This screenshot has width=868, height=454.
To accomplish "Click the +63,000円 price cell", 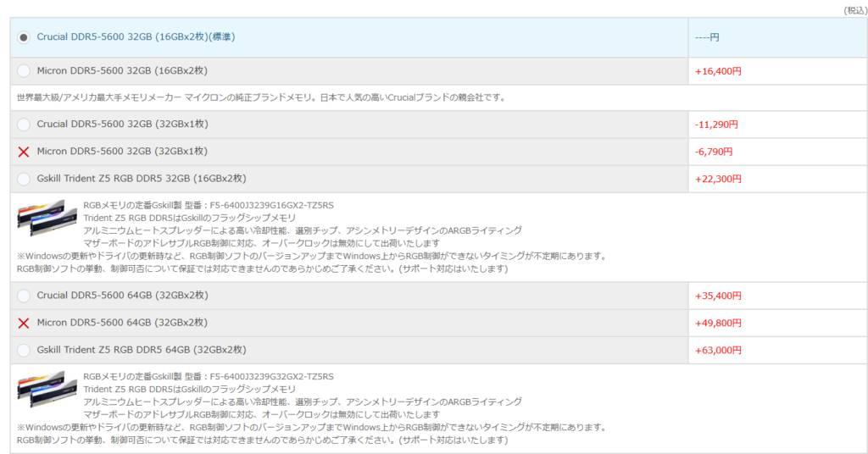I will click(718, 350).
